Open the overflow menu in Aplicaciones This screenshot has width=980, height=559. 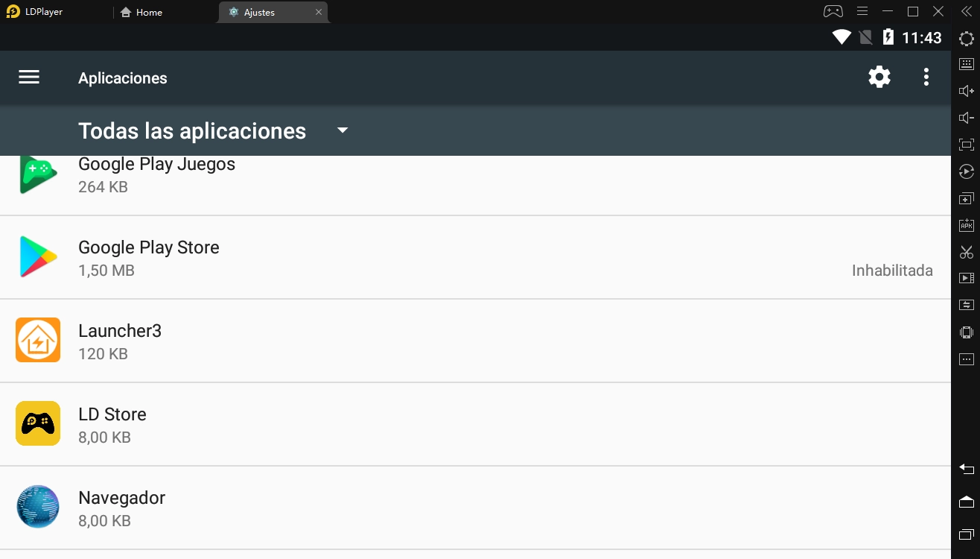[x=926, y=77]
